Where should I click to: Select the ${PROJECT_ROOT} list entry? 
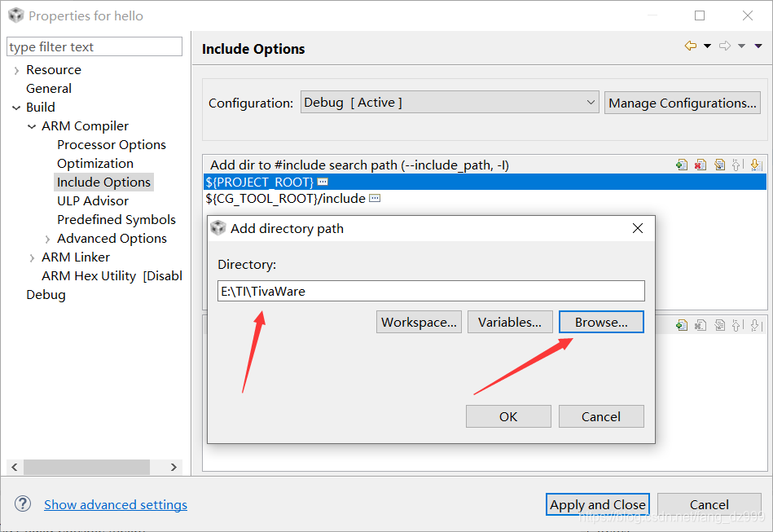tap(485, 182)
